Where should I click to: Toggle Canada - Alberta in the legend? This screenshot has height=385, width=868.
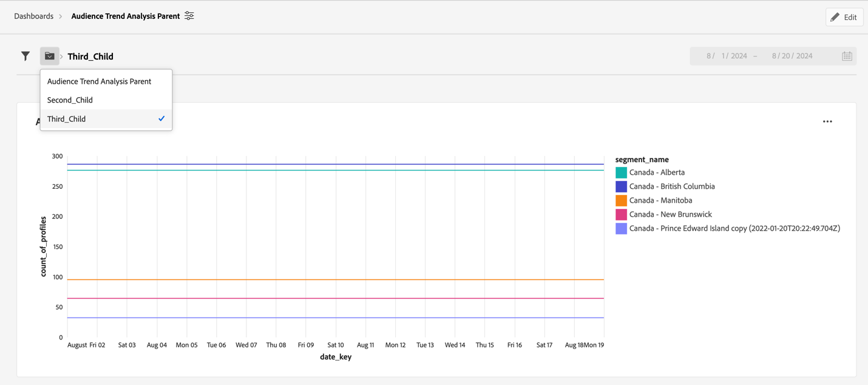(656, 172)
